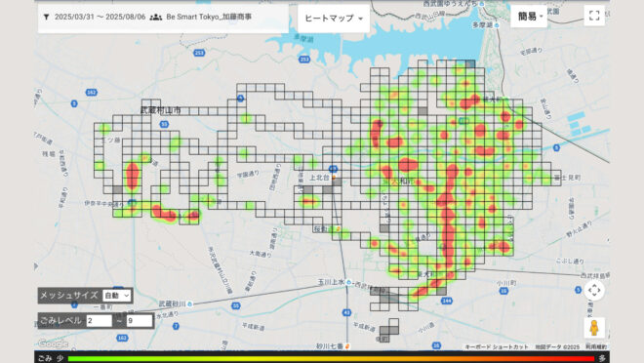The image size is (644, 363).
Task: Click the 武蔵村山市 city label
Action: pyautogui.click(x=161, y=110)
